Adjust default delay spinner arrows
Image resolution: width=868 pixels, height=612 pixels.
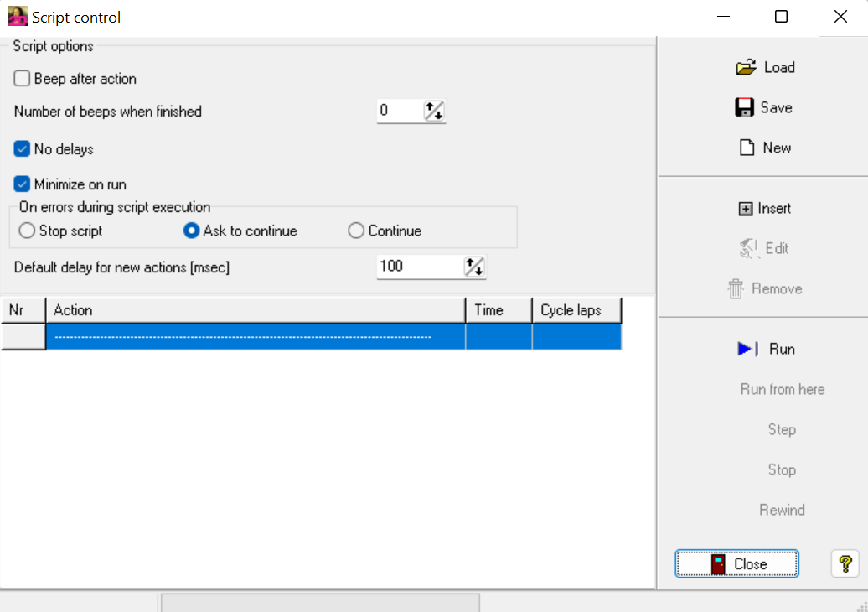click(474, 267)
